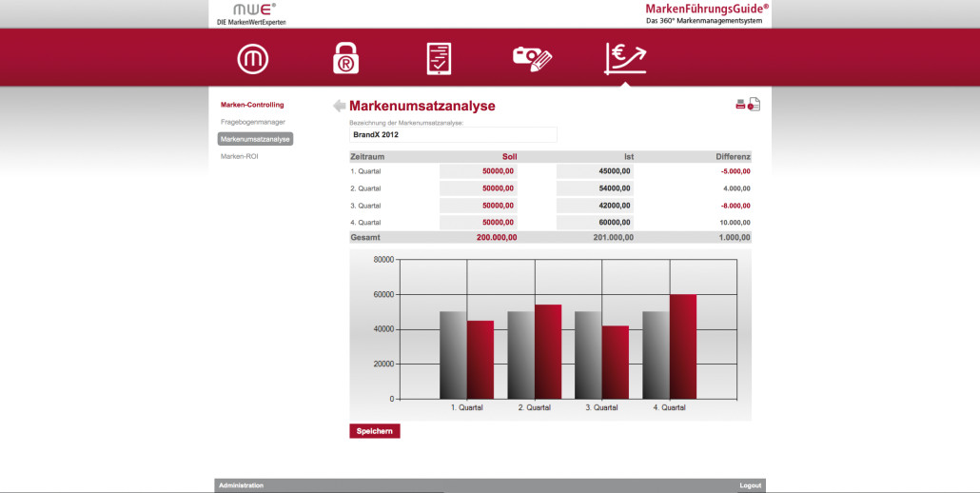Open Administration in the footer

point(242,485)
